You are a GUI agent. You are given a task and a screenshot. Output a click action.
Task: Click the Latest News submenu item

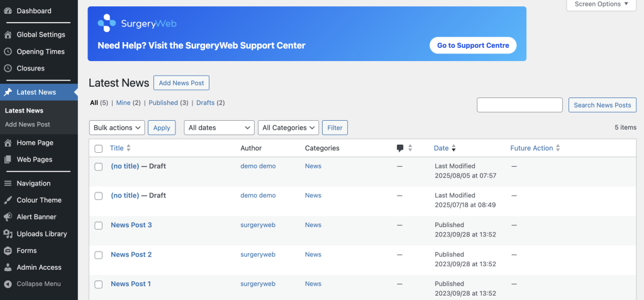(x=25, y=111)
